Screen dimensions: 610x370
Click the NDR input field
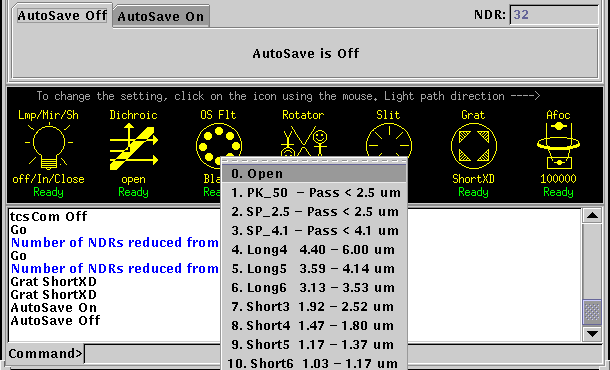(554, 15)
